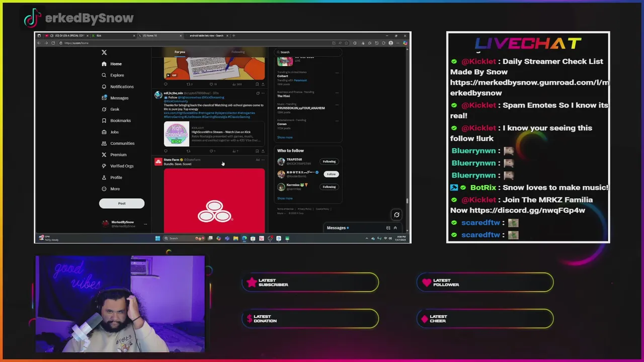The image size is (644, 362).
Task: Open the floating Grok button
Action: pyautogui.click(x=396, y=215)
